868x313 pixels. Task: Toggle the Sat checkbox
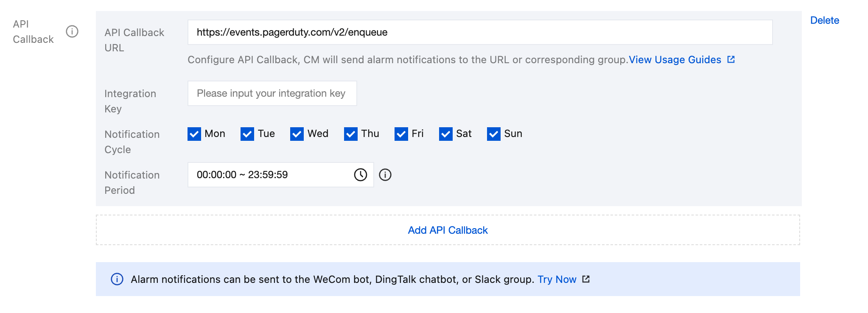(x=446, y=134)
